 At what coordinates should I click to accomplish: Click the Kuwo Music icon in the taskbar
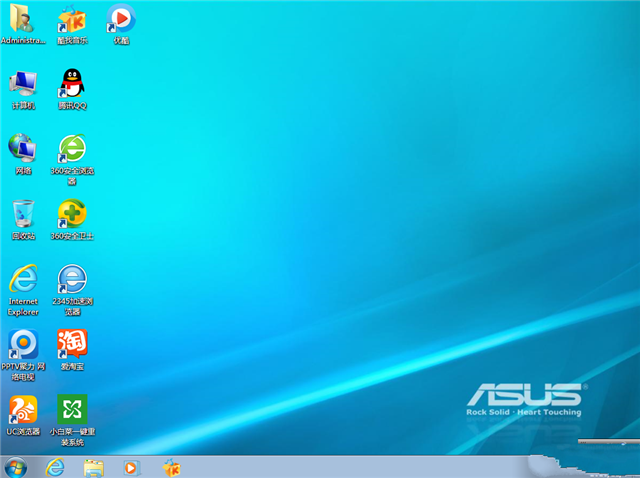[171, 467]
